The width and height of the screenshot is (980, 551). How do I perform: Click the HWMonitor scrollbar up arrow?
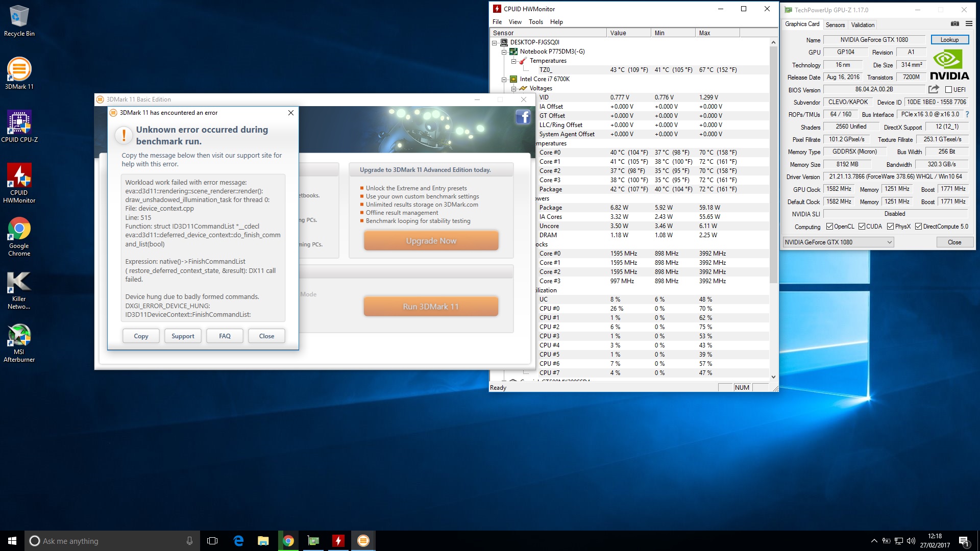pyautogui.click(x=773, y=43)
